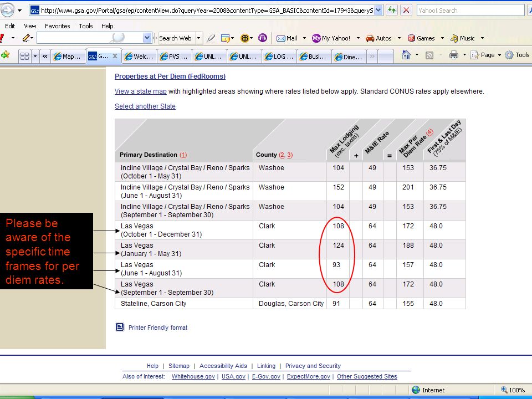Open Games from the Yahoo toolbar
The image size is (532, 399).
[x=421, y=38]
